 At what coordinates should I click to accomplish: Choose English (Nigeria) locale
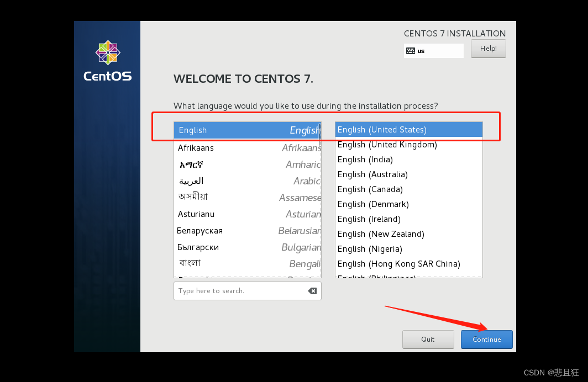(x=409, y=249)
